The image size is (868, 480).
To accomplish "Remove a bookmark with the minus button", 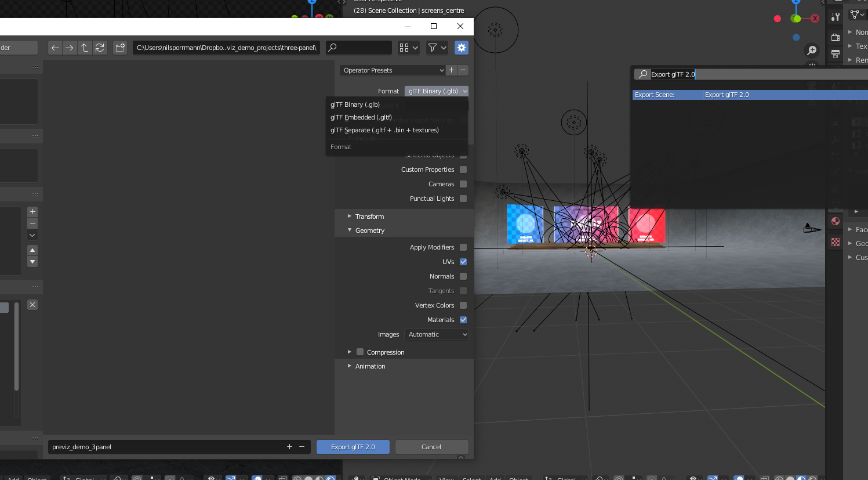I will click(x=32, y=223).
